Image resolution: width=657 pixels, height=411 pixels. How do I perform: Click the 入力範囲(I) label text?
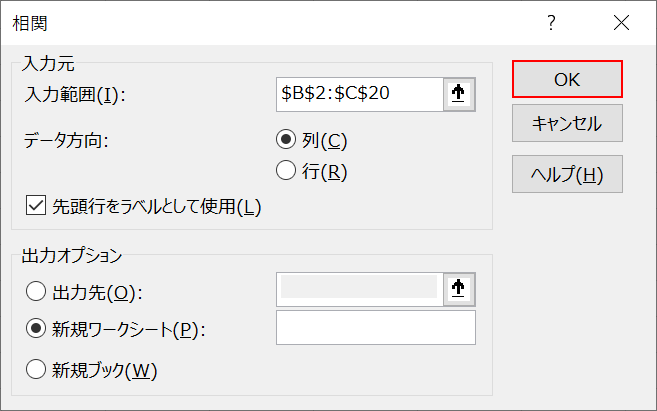coord(79,95)
